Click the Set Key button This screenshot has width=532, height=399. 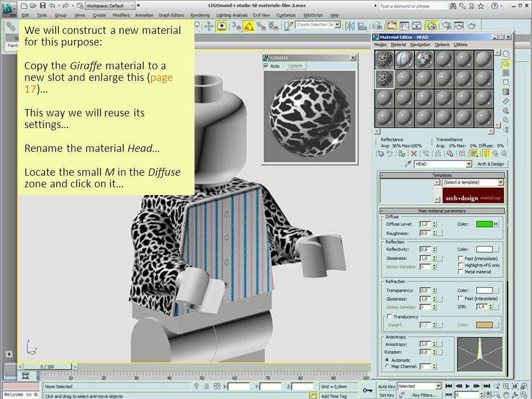386,395
